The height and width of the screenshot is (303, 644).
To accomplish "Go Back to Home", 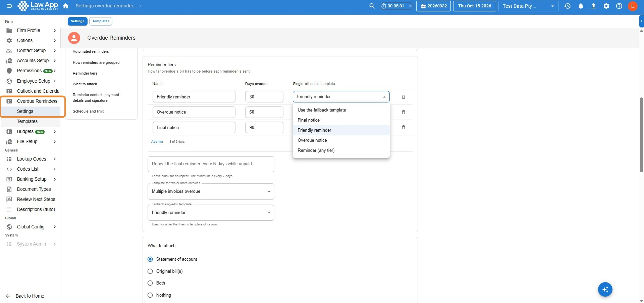I will (25, 296).
